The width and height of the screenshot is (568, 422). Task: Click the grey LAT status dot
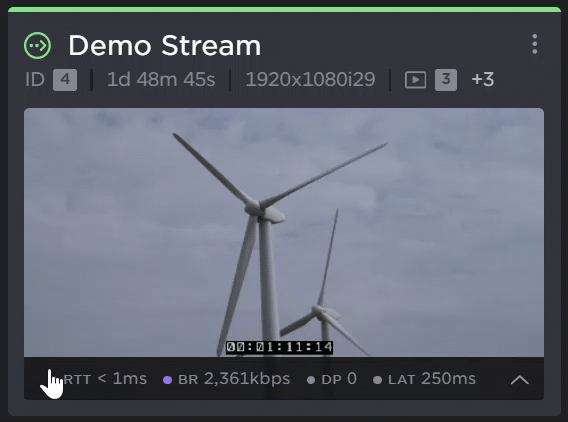pyautogui.click(x=377, y=380)
